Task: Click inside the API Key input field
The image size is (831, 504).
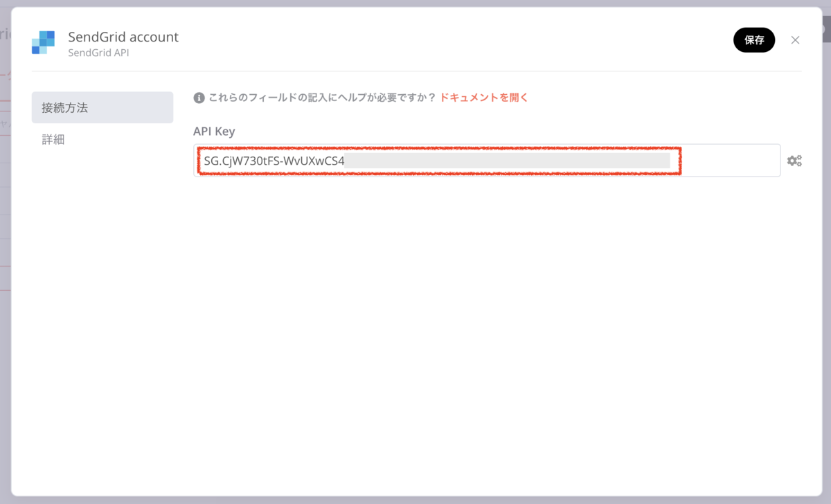Action: (487, 161)
